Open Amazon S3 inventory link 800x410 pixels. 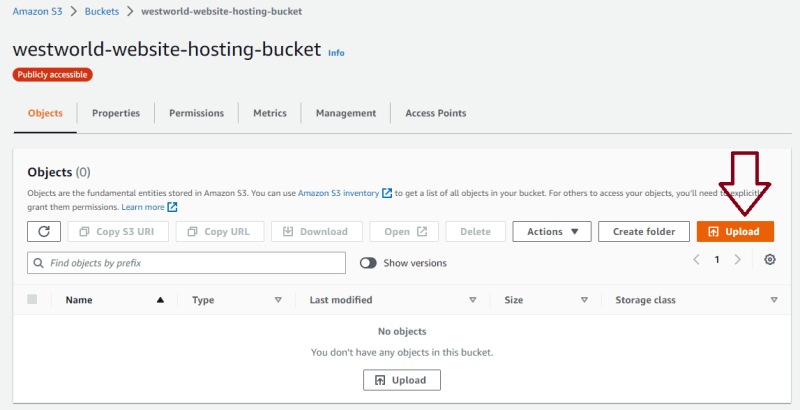click(x=338, y=193)
